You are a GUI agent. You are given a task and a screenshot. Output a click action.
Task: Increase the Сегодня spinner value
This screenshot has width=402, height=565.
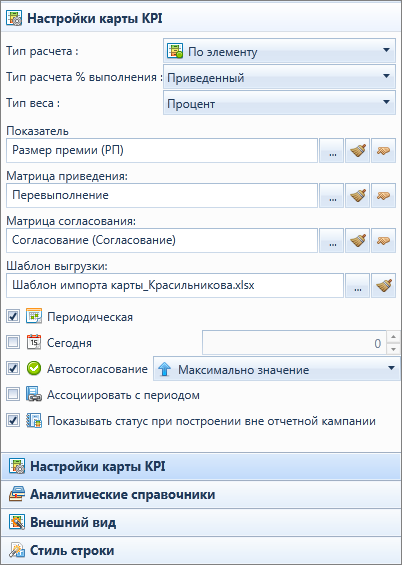(393, 337)
